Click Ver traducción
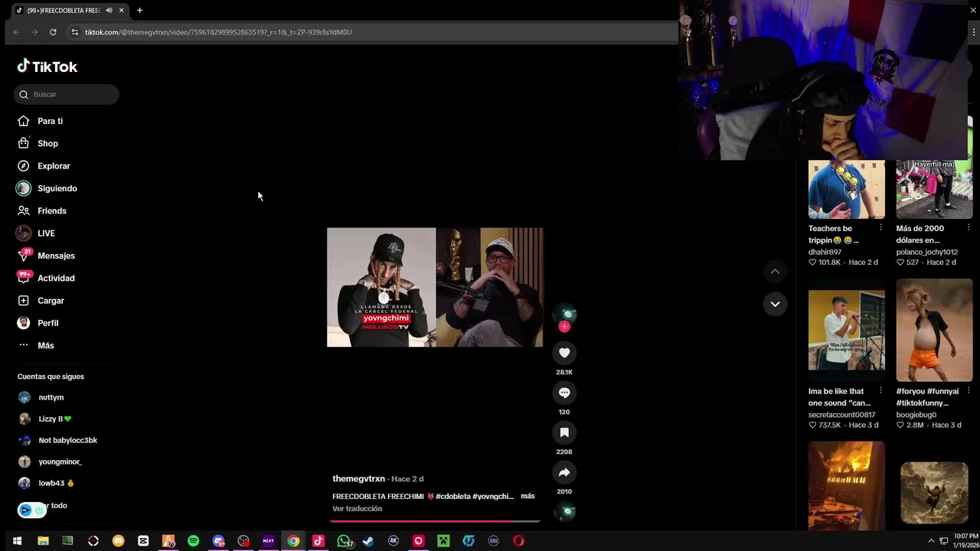Screen dimensions: 980x551 point(357,508)
